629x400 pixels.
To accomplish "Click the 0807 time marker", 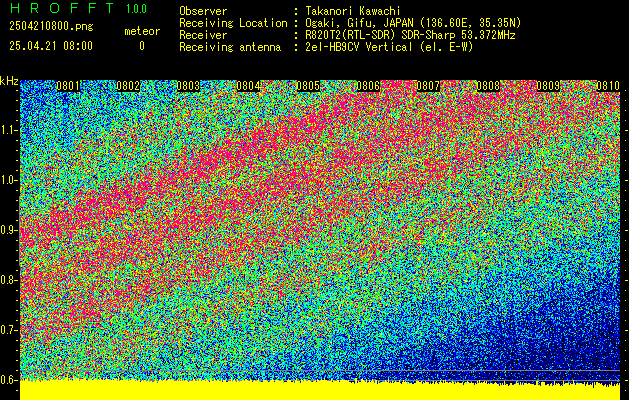I will click(428, 86).
